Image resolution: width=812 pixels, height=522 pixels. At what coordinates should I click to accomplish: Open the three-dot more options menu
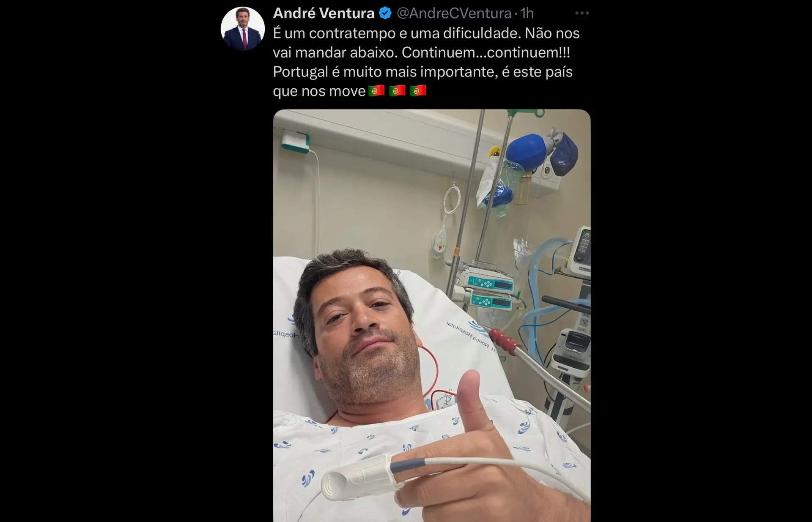582,13
